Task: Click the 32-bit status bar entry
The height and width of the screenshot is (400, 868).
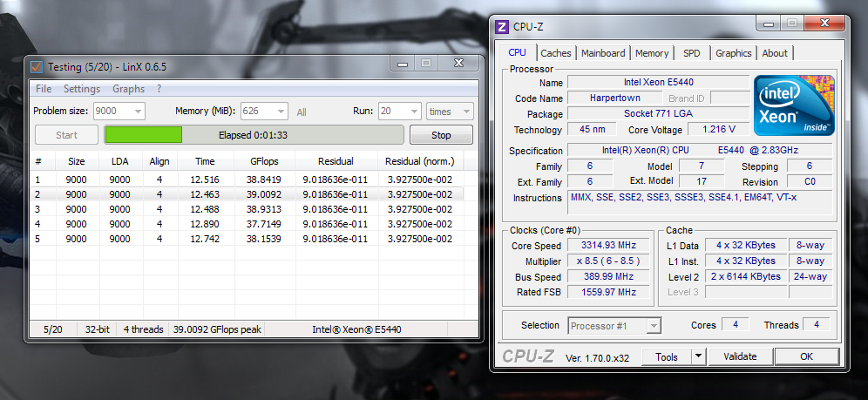Action: [98, 329]
